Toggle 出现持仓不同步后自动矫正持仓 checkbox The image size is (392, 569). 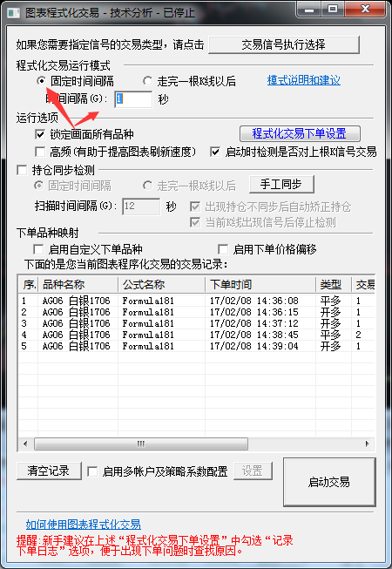[195, 207]
